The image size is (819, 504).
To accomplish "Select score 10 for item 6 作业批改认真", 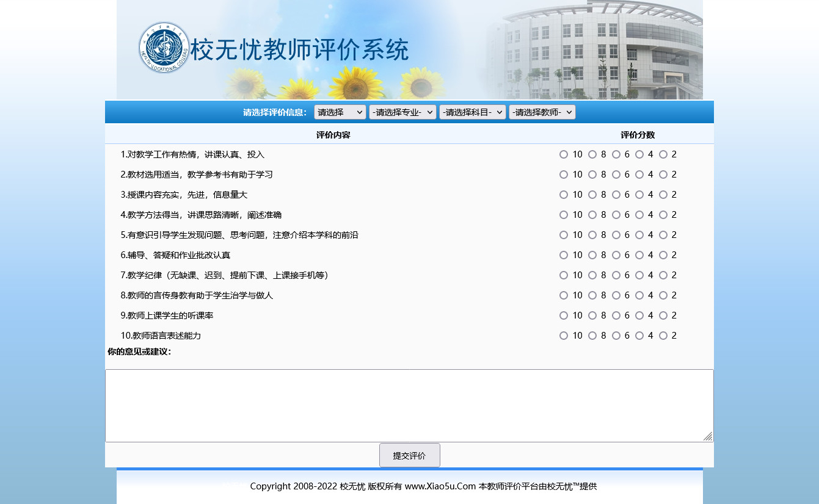I will [564, 255].
